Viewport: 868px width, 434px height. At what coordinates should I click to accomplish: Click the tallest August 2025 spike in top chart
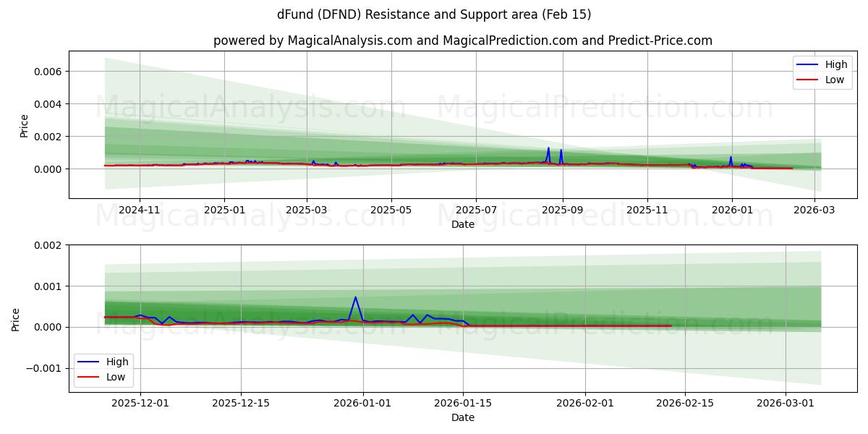click(548, 148)
